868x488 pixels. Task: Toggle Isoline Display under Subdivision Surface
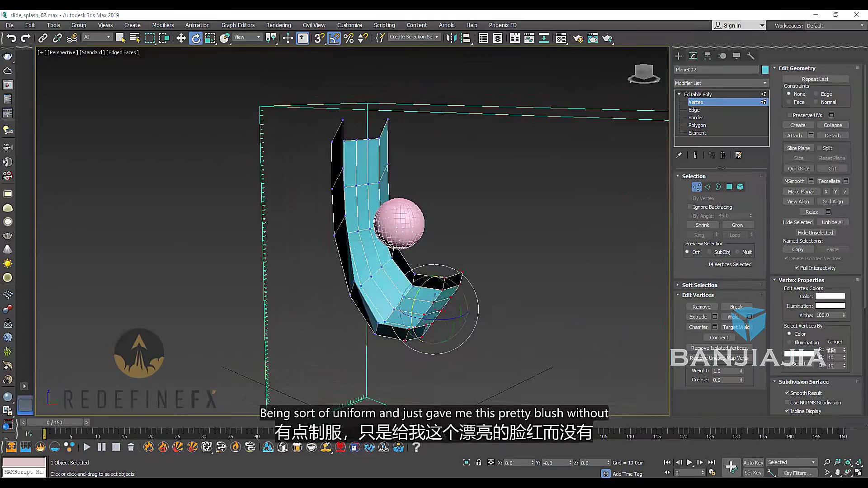[788, 411]
